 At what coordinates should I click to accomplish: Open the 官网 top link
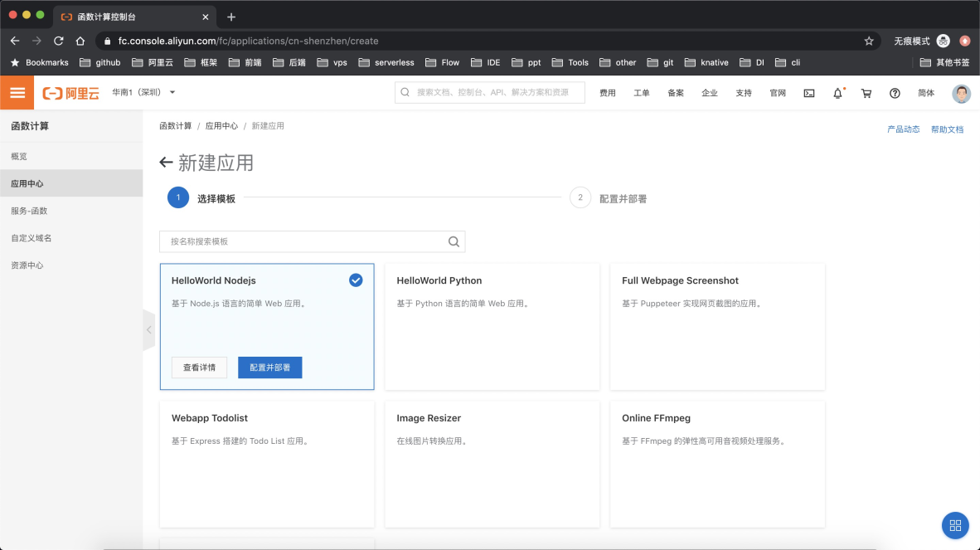778,93
